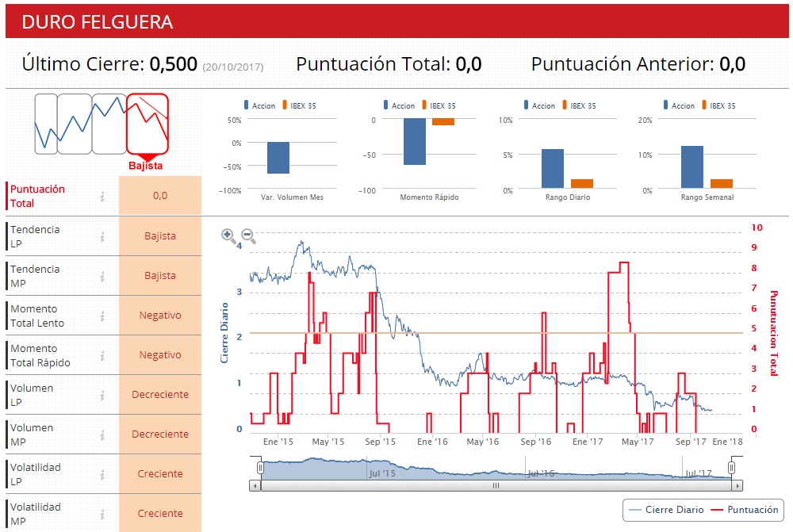Viewport: 793px width, 532px height.
Task: Select the second trend phase box
Action: (x=75, y=124)
